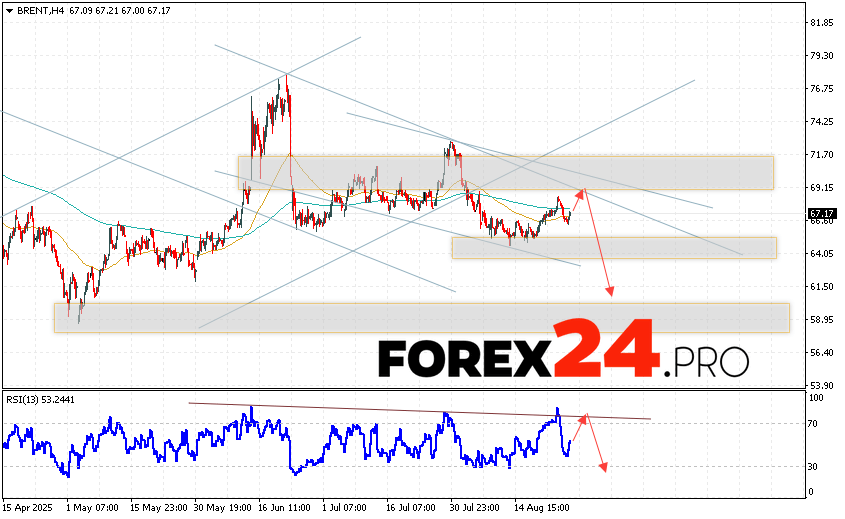845x519 pixels.
Task: Click the red number 24 in the logo
Action: 611,349
